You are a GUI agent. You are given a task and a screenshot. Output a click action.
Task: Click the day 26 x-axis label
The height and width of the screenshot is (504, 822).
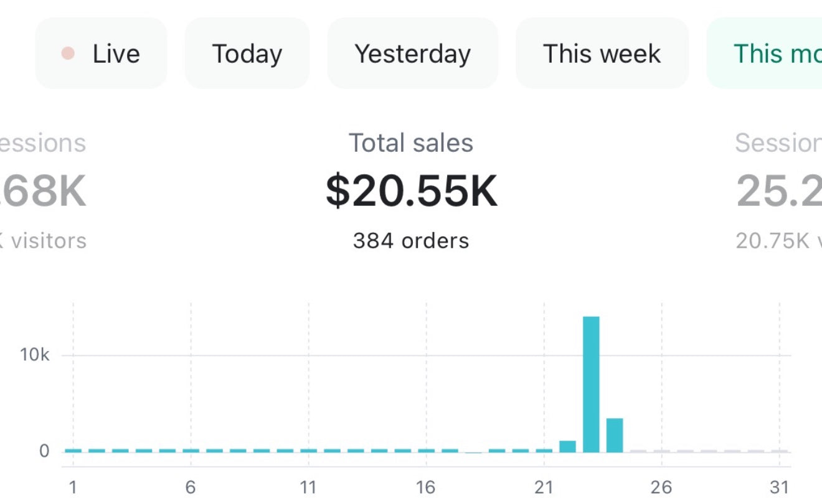tap(661, 487)
